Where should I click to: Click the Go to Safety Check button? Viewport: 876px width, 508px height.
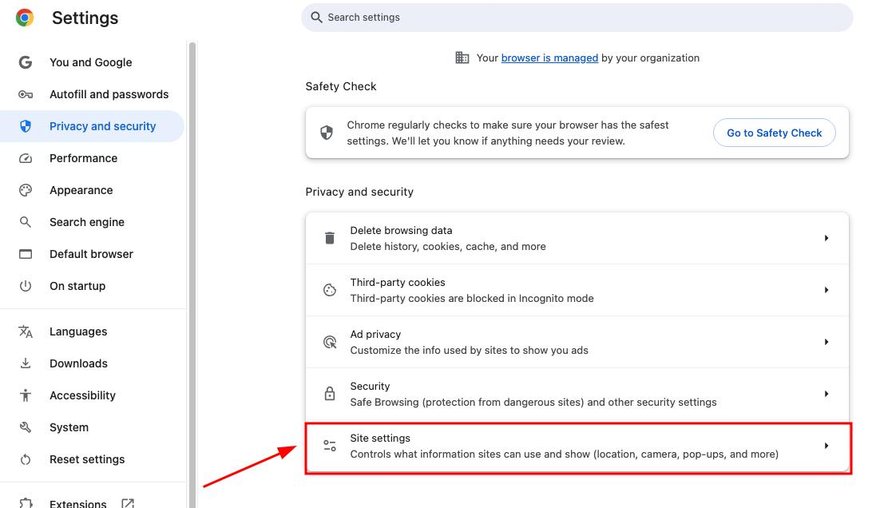(x=774, y=133)
